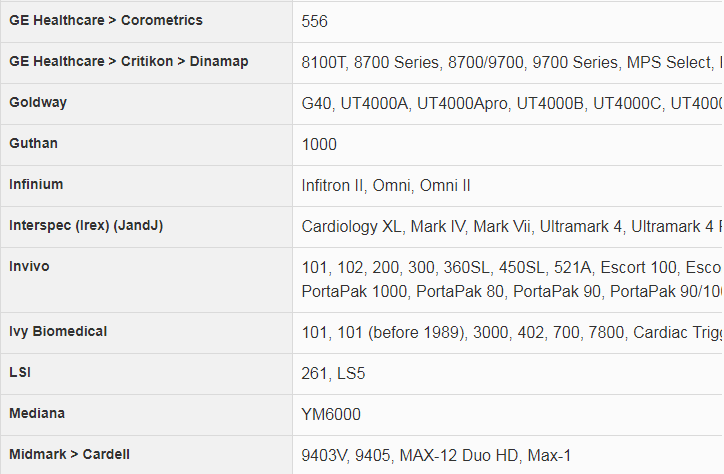Select the Interspec (Irex) (JandJ) row label
This screenshot has height=474, width=724.
pos(86,226)
